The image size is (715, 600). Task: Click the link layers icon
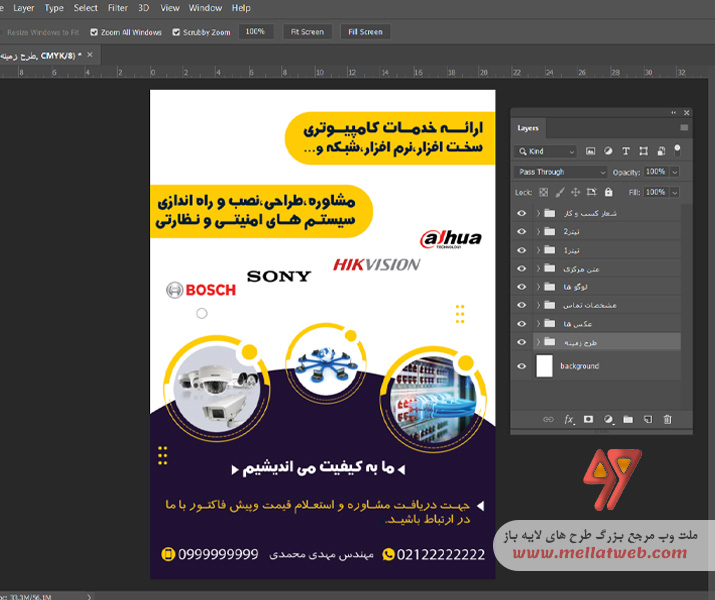[548, 419]
